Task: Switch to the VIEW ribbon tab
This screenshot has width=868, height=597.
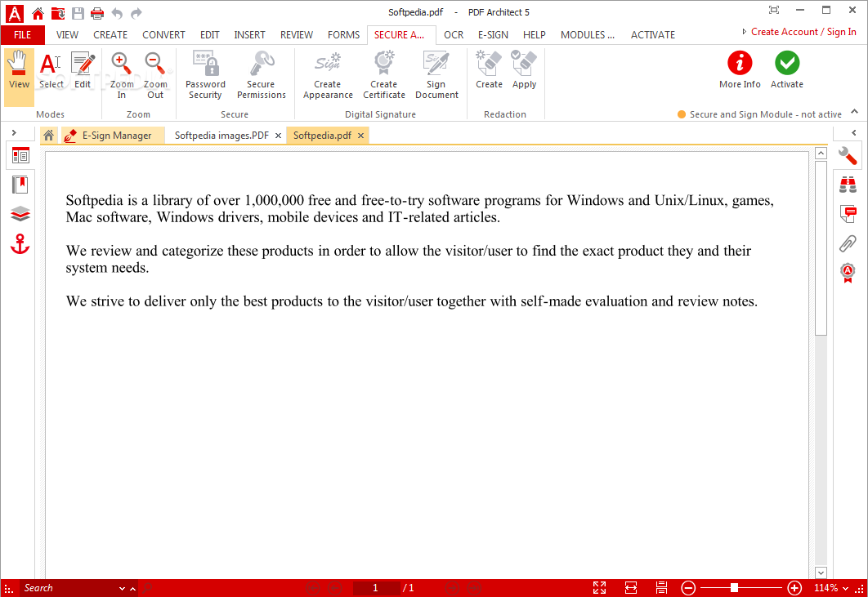Action: [67, 35]
